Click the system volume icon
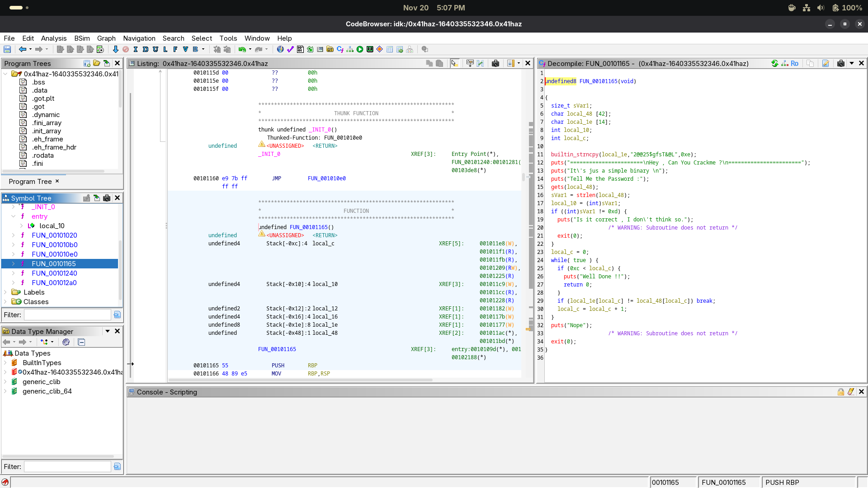 [x=821, y=8]
